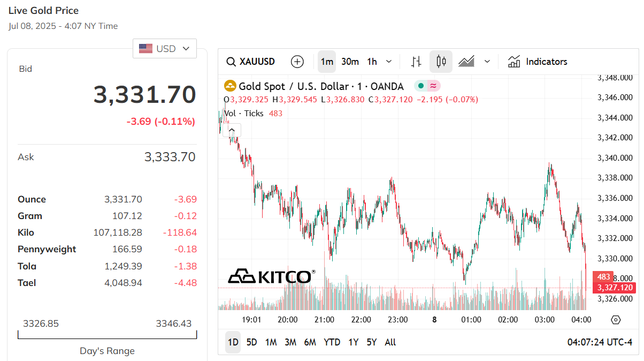
Task: Click the 3,340.000 price axis label
Action: pyautogui.click(x=616, y=158)
